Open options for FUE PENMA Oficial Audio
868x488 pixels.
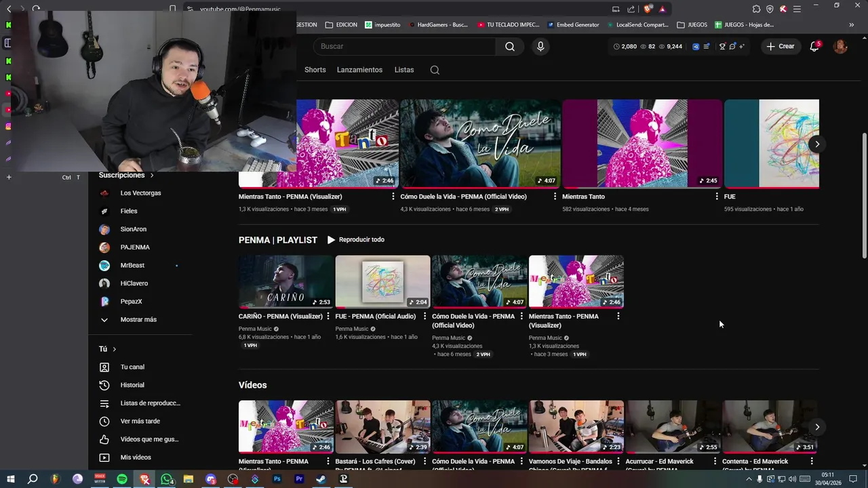[x=425, y=317]
